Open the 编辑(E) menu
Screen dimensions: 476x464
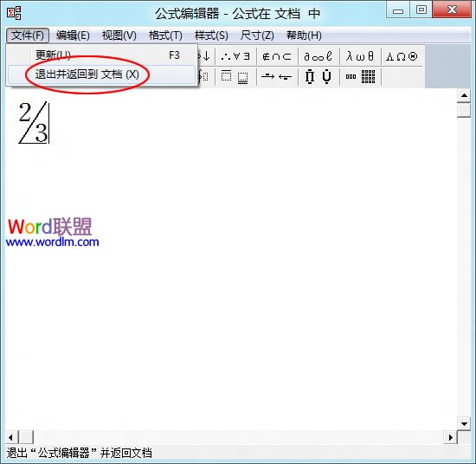[x=73, y=35]
